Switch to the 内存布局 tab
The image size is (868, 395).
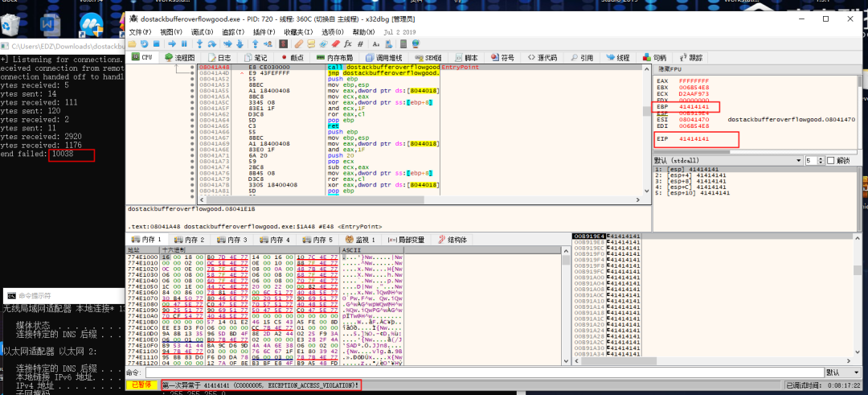point(334,58)
